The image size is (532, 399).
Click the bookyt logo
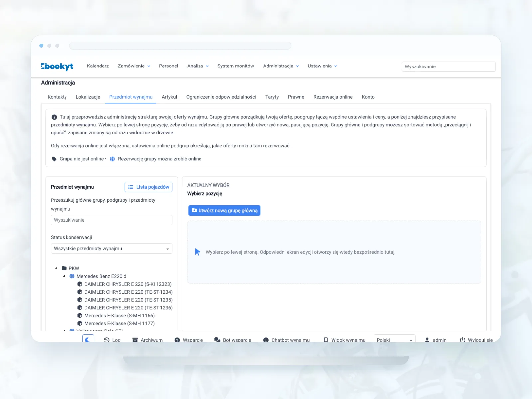point(57,66)
